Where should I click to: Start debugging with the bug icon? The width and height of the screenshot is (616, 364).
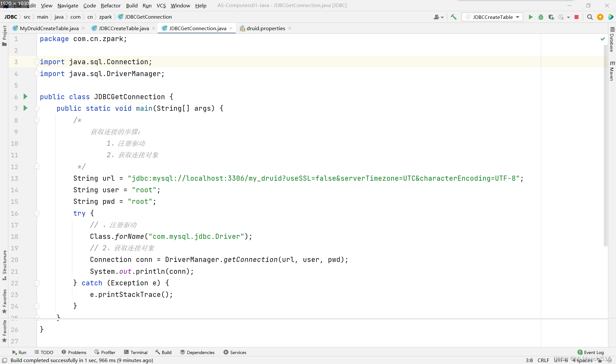pos(541,17)
